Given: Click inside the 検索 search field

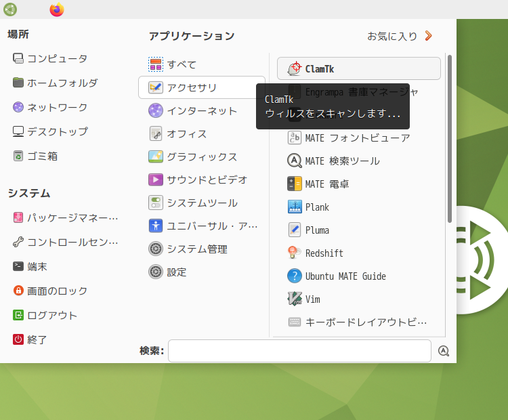Looking at the screenshot, I should [299, 351].
